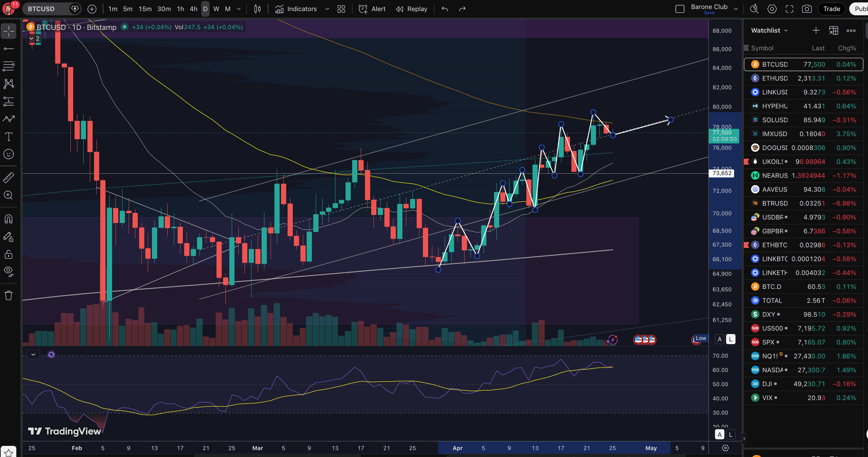Open the quick search icon
The width and height of the screenshot is (868, 457).
754,9
